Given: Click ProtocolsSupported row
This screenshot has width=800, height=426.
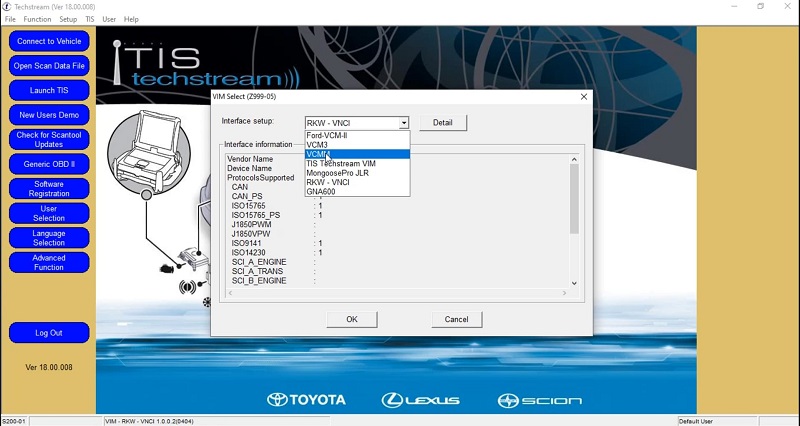Looking at the screenshot, I should 261,178.
